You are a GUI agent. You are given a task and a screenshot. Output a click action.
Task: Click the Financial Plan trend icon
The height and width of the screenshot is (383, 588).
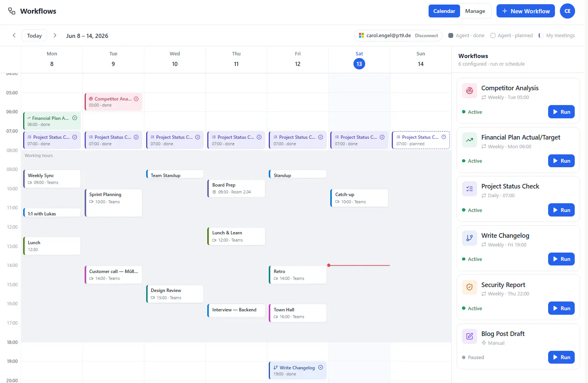tap(470, 140)
